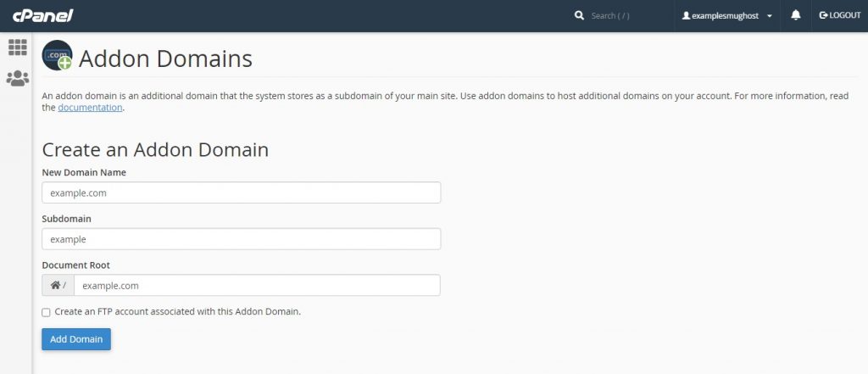This screenshot has width=868, height=374.
Task: Click the LOGOUT link
Action: [x=840, y=15]
